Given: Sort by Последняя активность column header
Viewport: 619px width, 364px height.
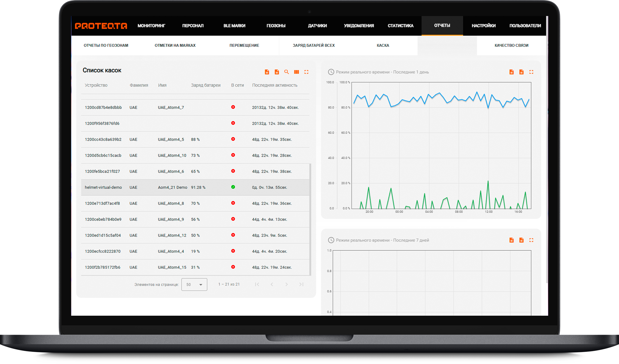Looking at the screenshot, I should point(275,85).
